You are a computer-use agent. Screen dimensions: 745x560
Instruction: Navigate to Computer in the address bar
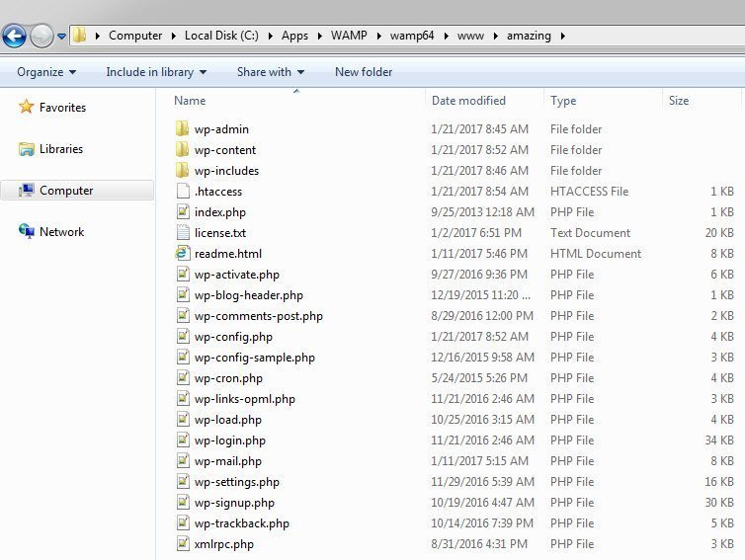tap(135, 36)
